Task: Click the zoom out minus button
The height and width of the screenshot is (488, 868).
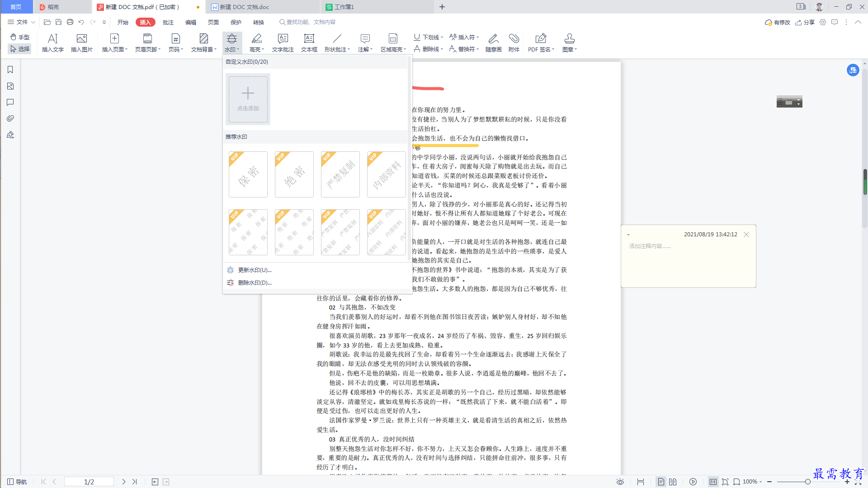Action: (769, 482)
